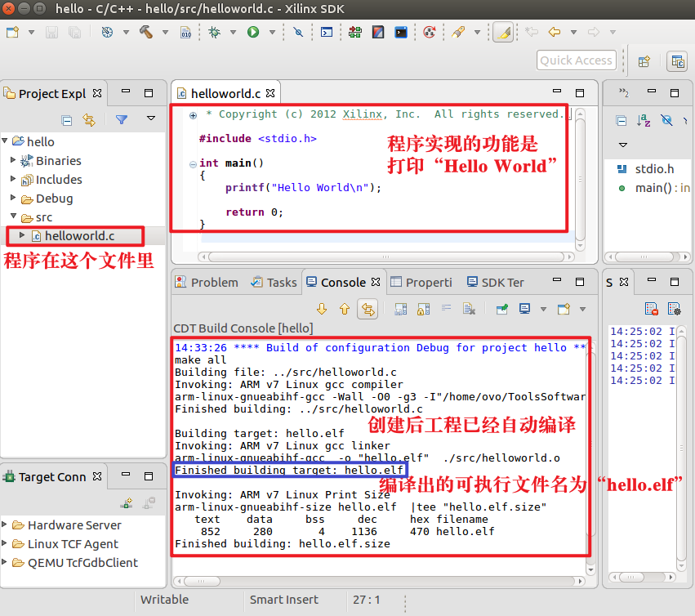Click the Debug bug icon in toolbar
This screenshot has width=695, height=616.
pos(214,33)
